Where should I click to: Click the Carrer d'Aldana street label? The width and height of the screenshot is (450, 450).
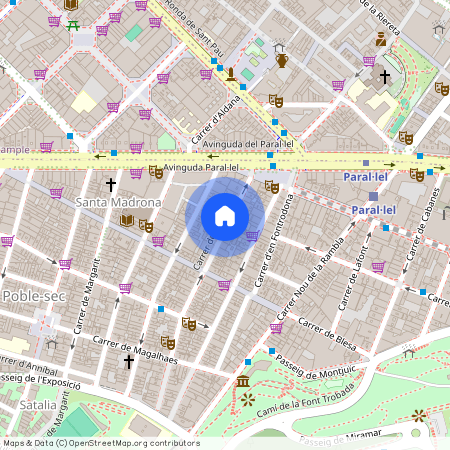coord(216,120)
